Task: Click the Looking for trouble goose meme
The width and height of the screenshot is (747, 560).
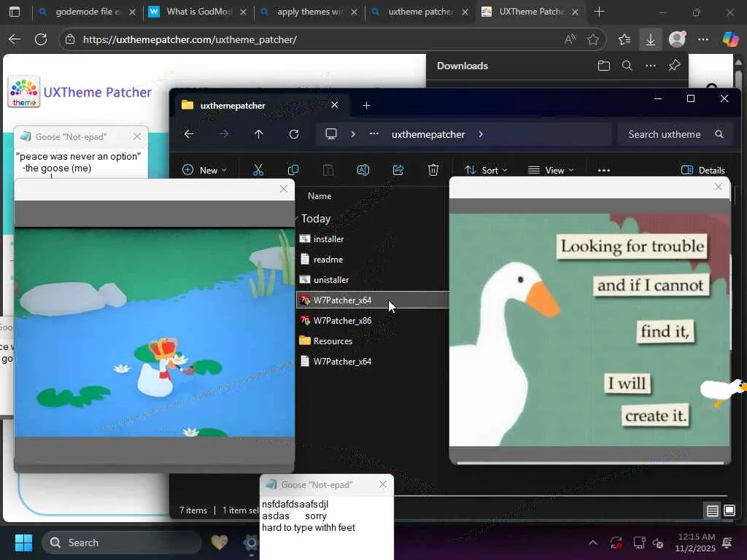Action: pos(589,330)
